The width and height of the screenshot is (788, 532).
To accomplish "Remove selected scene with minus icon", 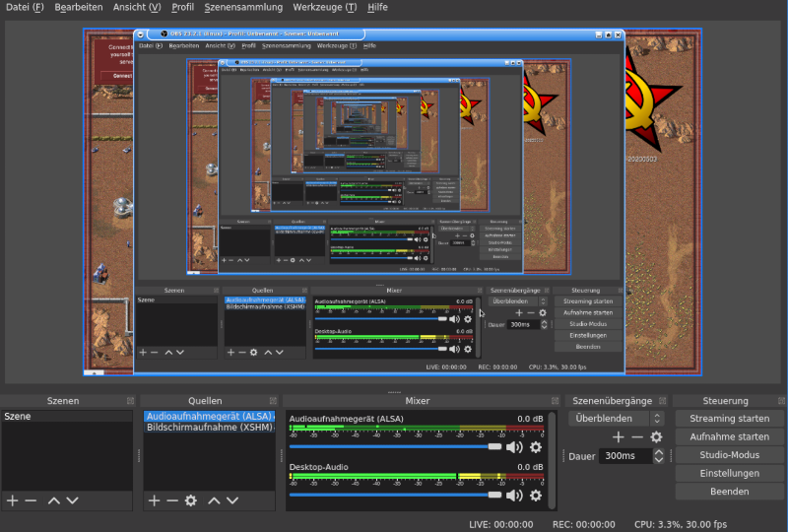I will [x=32, y=500].
